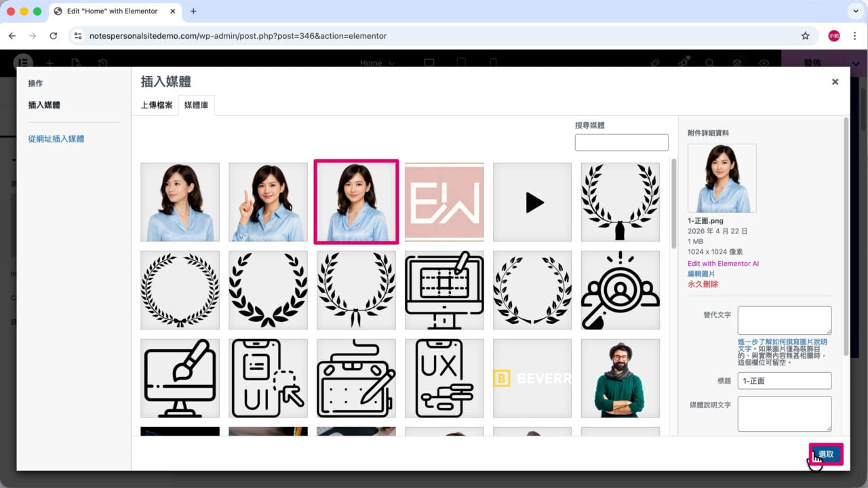Click the 標題 field containing 1-正面
This screenshot has height=488, width=868.
(785, 381)
